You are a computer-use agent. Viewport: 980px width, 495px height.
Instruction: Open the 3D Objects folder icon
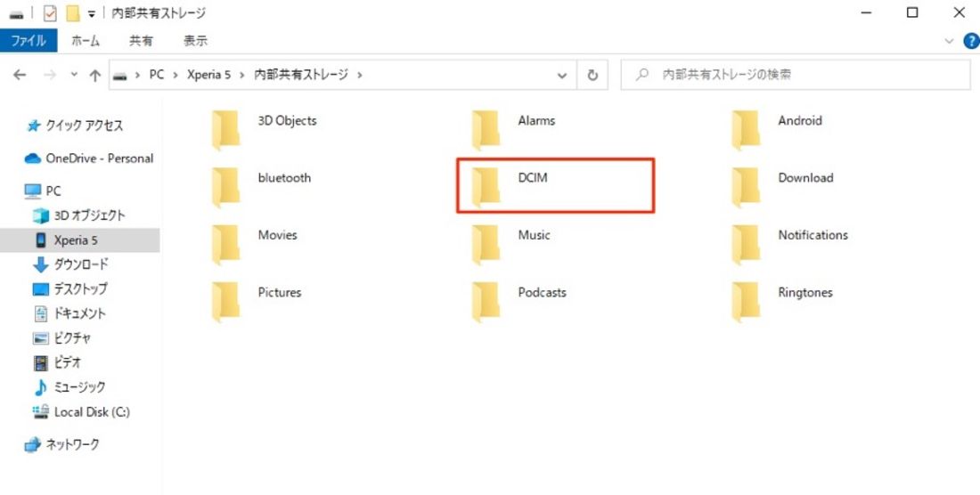[x=225, y=130]
